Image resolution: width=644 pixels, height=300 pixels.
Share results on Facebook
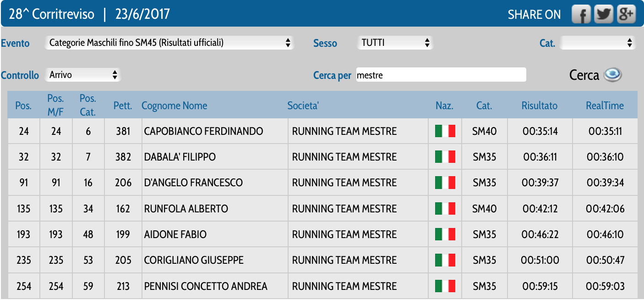(x=581, y=15)
